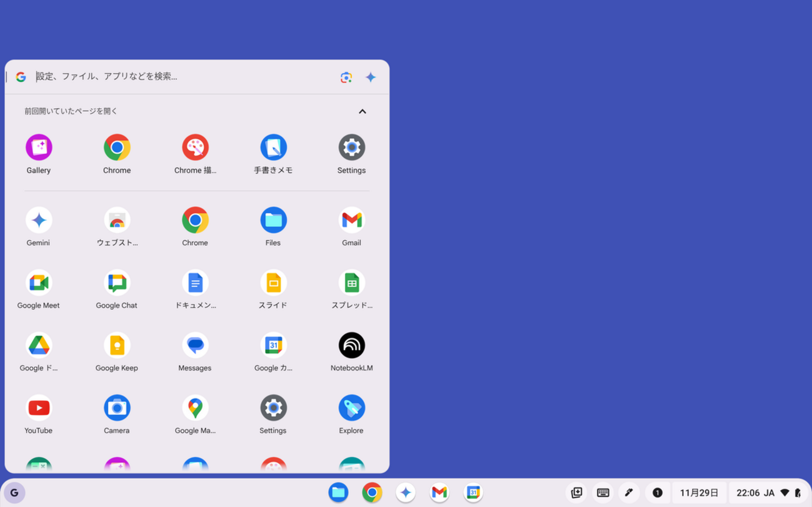Show the on-screen keyboard from the shelf
Viewport: 812px width, 507px height.
tap(603, 493)
